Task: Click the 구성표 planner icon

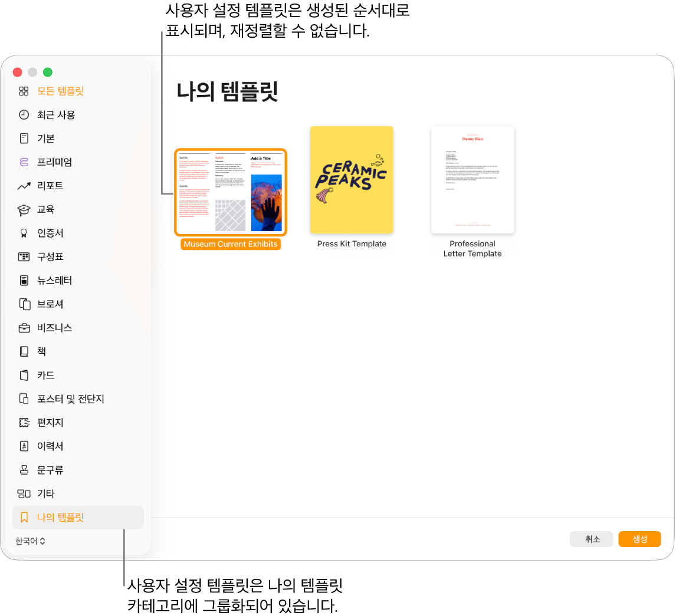Action: [24, 257]
